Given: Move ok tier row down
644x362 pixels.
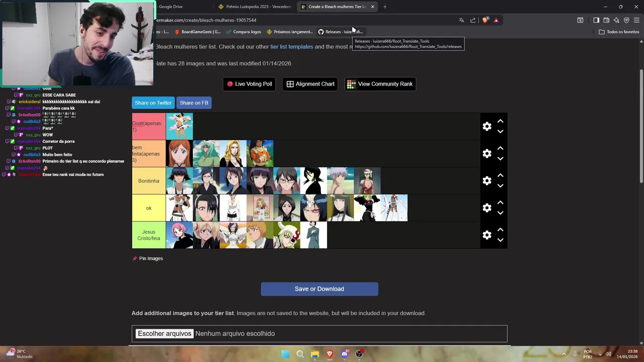Looking at the screenshot, I should 500,213.
